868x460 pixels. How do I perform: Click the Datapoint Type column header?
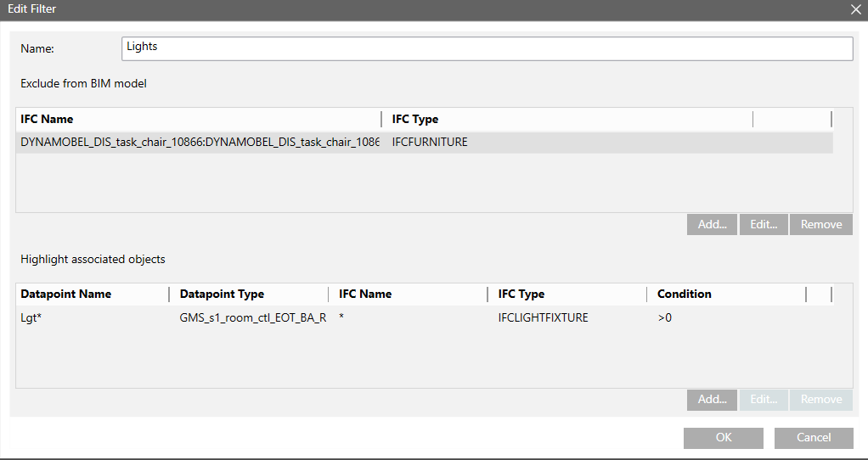(x=222, y=295)
